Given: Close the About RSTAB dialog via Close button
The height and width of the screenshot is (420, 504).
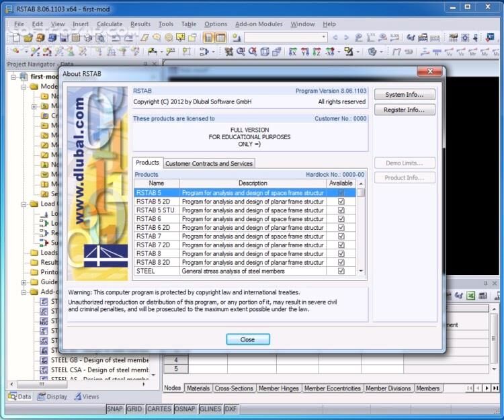Looking at the screenshot, I should (x=247, y=339).
